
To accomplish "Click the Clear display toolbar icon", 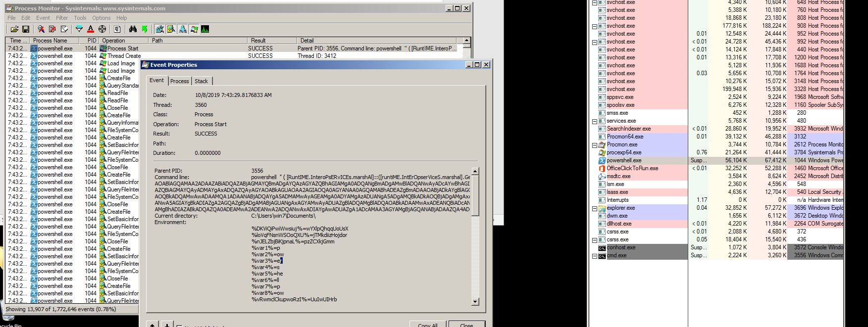I will click(64, 29).
